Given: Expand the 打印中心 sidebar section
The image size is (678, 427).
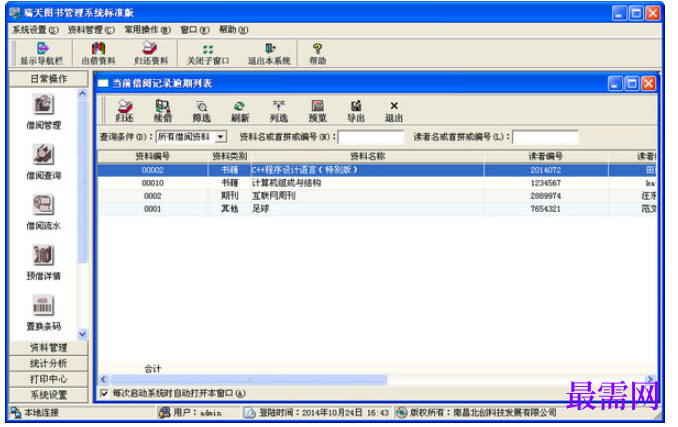Looking at the screenshot, I should 48,379.
